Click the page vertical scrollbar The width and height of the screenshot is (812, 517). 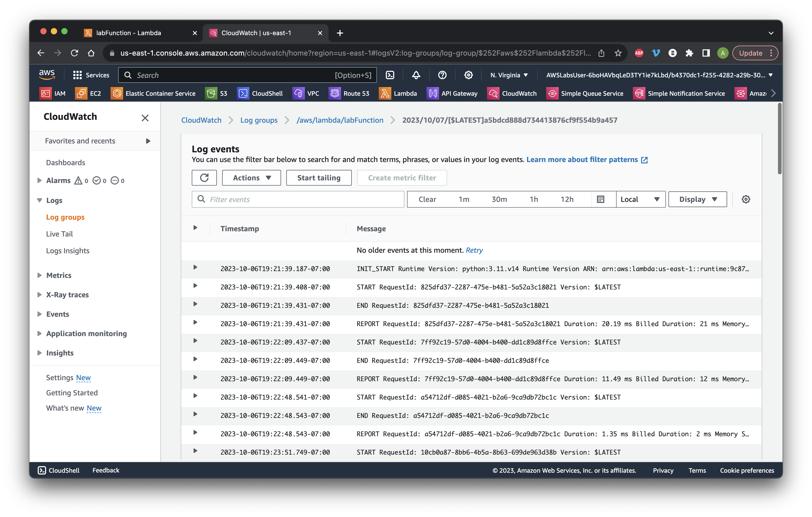[x=779, y=139]
